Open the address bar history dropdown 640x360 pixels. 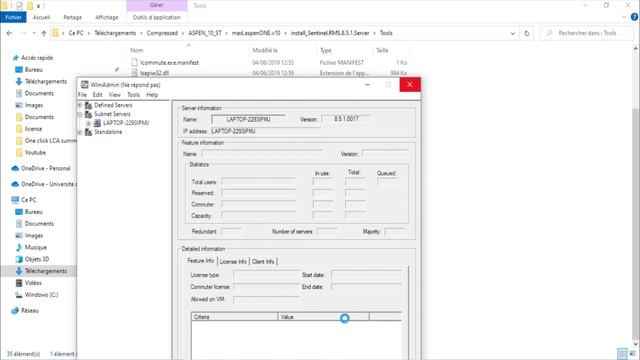(513, 33)
